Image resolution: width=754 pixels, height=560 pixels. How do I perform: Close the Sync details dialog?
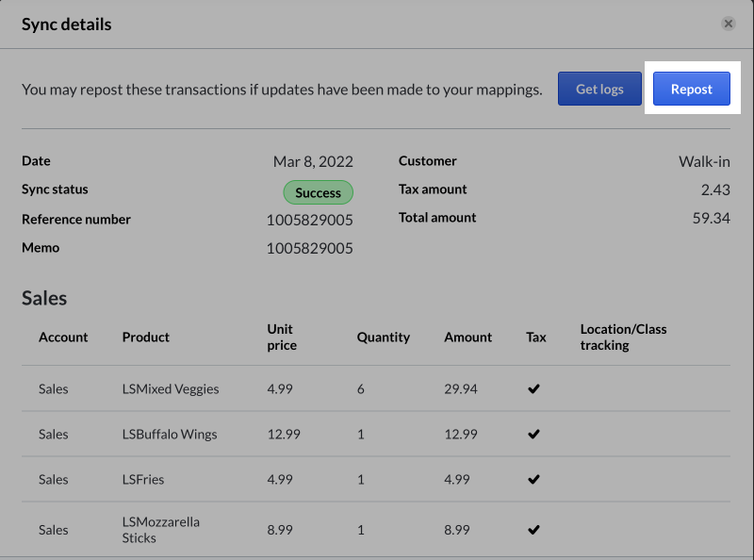coord(729,25)
